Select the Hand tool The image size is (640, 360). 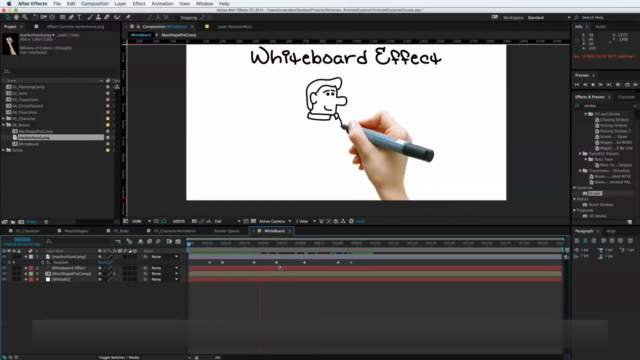(16, 17)
